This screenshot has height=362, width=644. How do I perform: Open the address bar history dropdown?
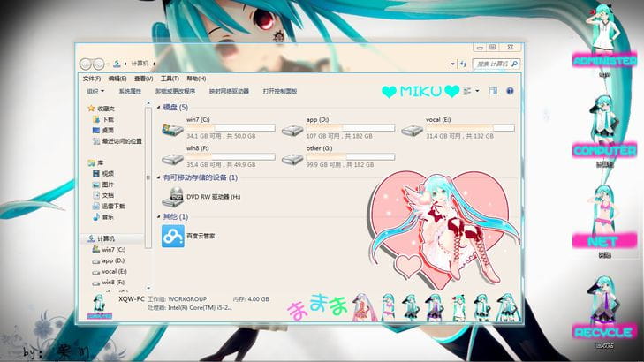click(452, 64)
